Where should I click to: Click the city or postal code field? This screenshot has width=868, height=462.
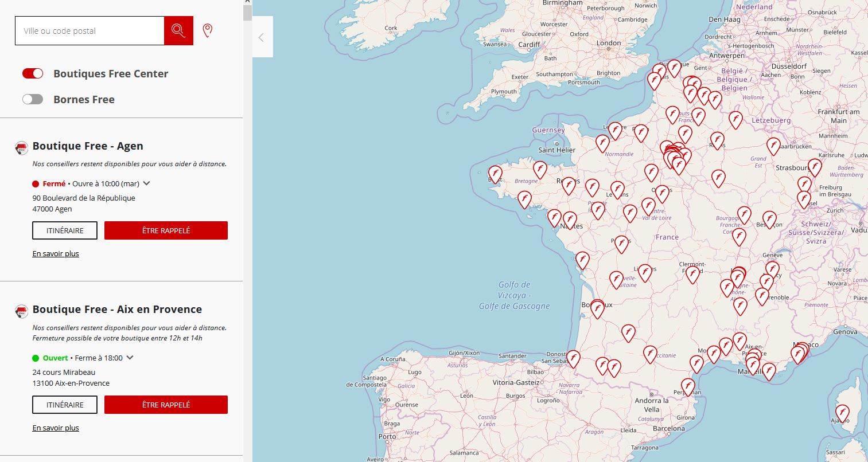point(89,31)
